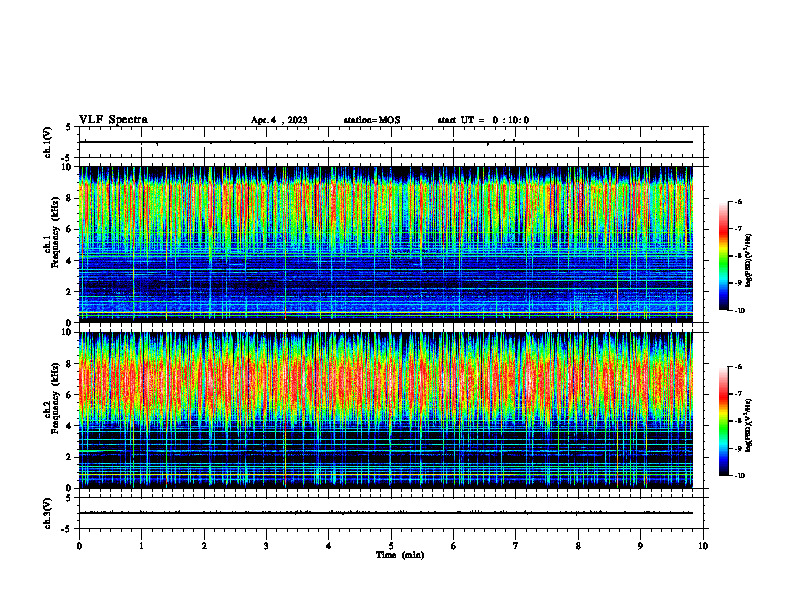792x612 pixels.
Task: Click the "ch.3(V)" waveform axis label
Action: 48,513
